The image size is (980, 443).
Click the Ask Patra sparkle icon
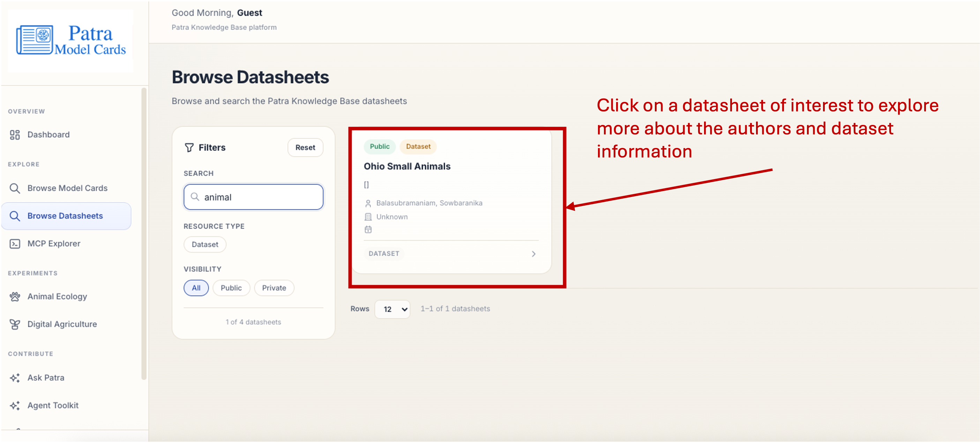point(15,378)
